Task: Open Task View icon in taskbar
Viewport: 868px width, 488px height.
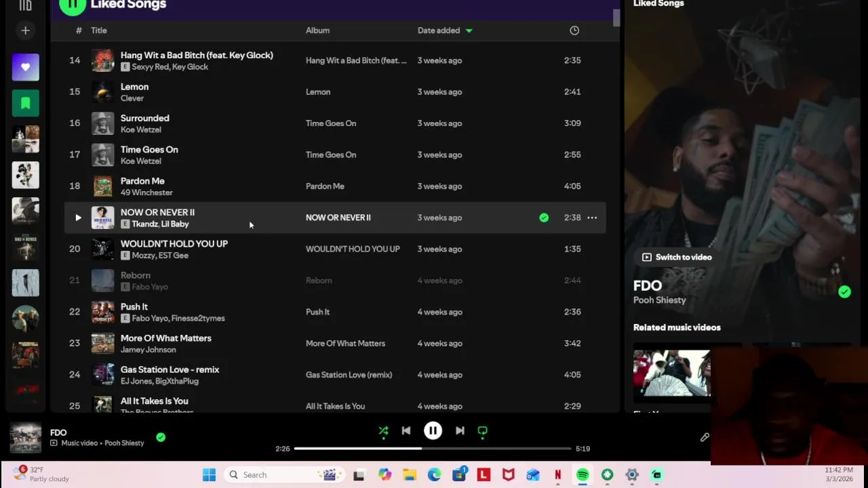Action: tap(359, 475)
